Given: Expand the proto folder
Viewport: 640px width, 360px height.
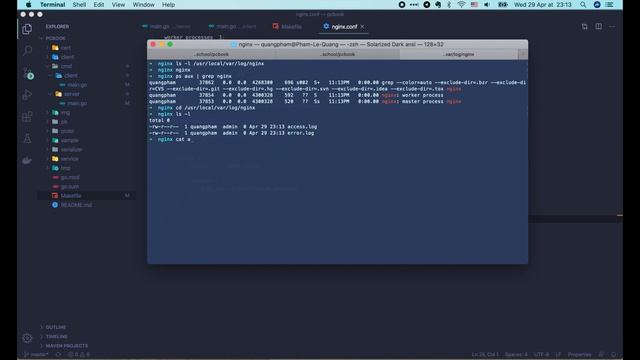Looking at the screenshot, I should pos(67,131).
